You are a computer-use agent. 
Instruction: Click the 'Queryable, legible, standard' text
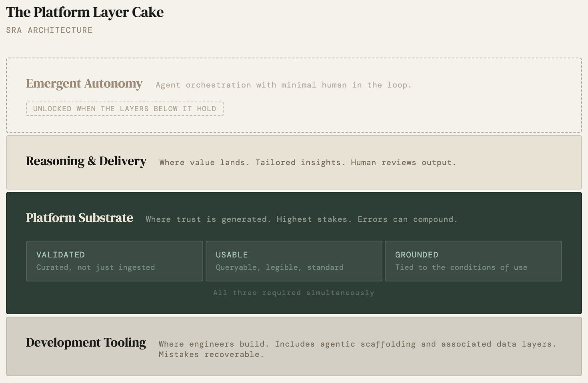tap(279, 267)
